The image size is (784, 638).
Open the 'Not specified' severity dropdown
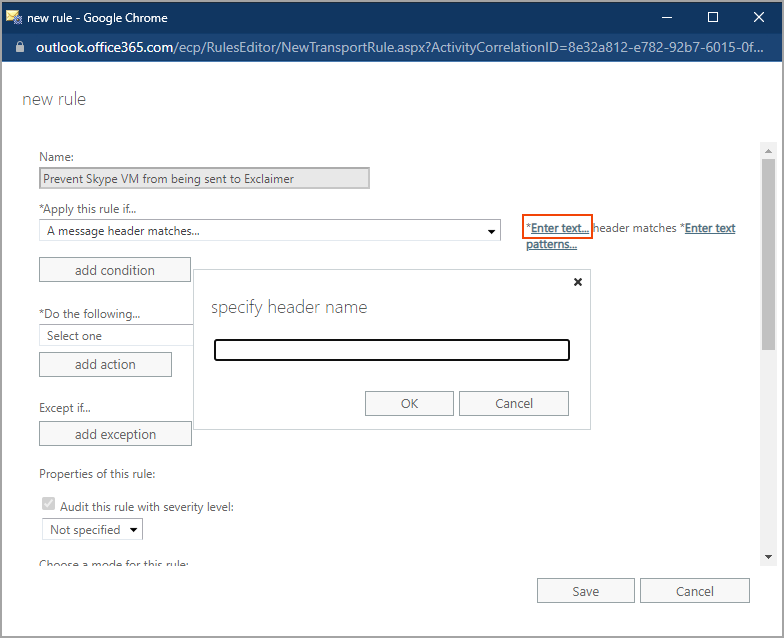pos(92,530)
